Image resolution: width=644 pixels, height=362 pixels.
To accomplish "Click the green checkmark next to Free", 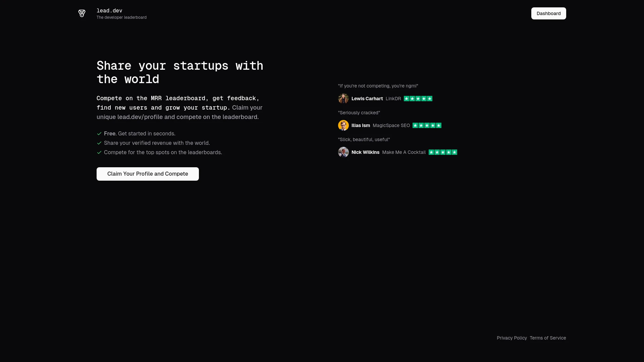I will coord(99,134).
